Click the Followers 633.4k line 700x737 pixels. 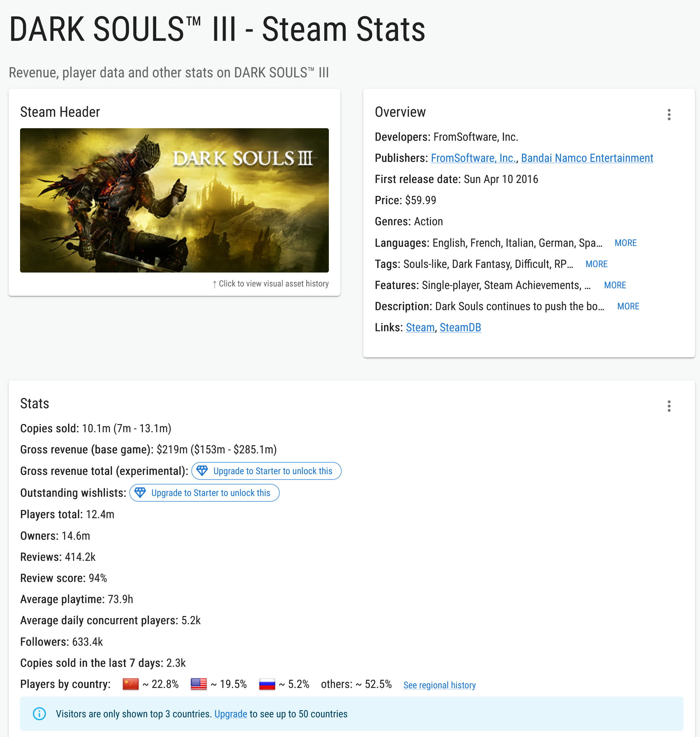click(x=62, y=641)
